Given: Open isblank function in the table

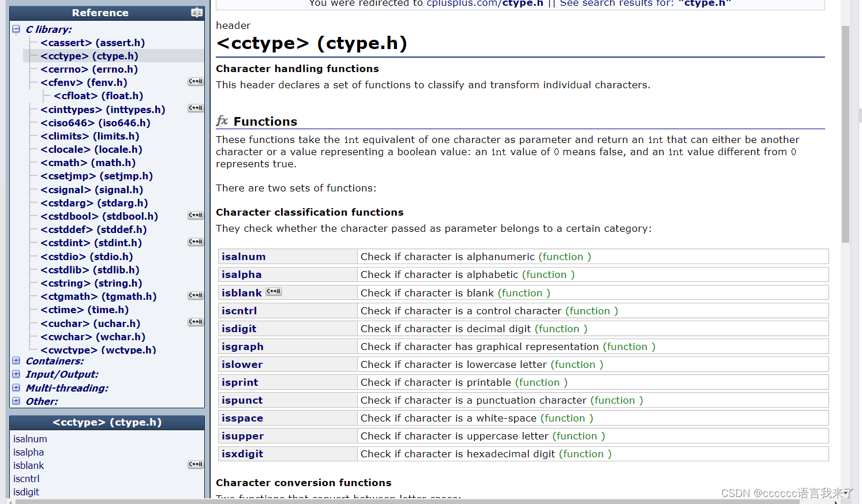Looking at the screenshot, I should point(242,293).
